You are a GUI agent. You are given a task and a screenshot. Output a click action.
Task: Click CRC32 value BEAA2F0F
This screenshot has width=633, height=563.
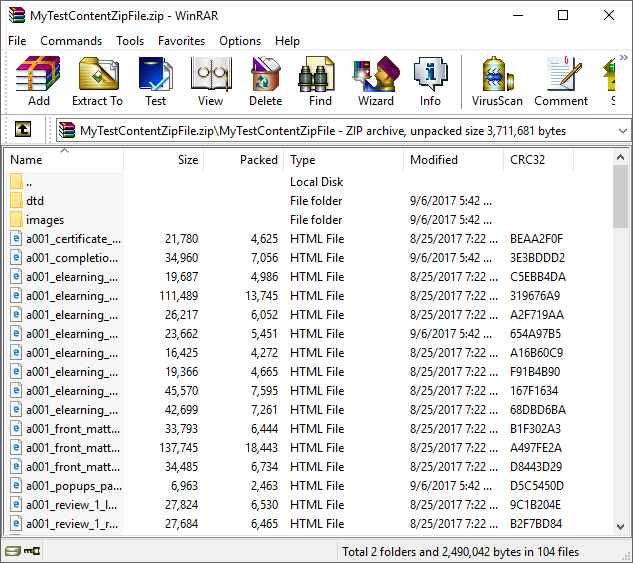(536, 239)
